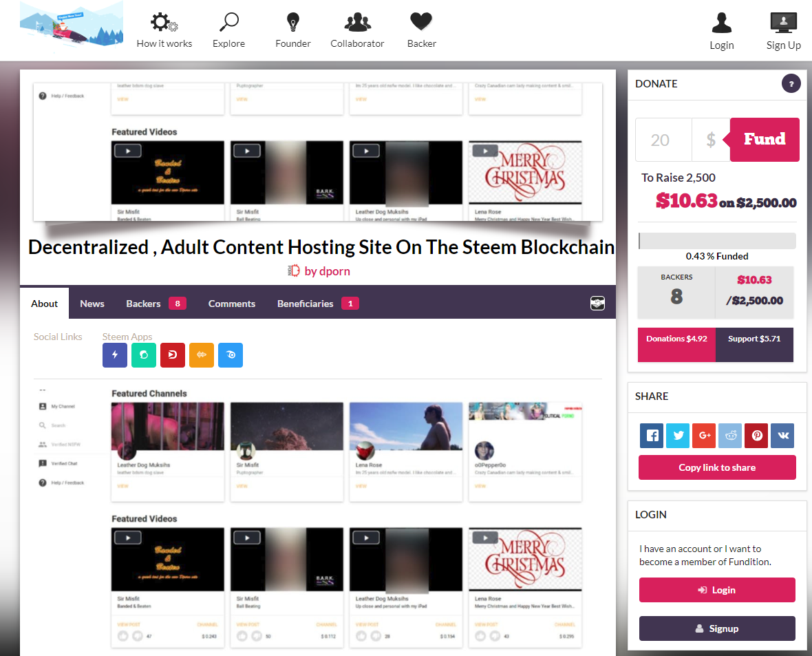The height and width of the screenshot is (656, 812).
Task: Select the About tab
Action: pos(45,303)
